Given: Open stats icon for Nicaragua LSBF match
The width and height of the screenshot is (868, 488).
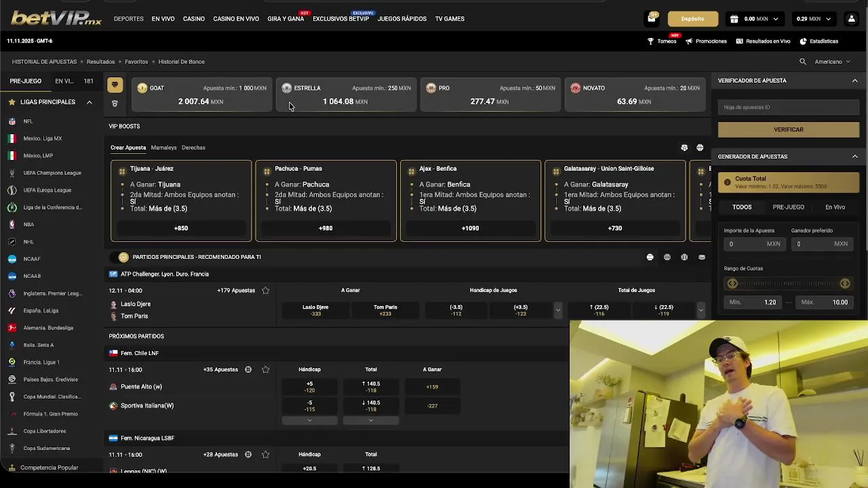Looking at the screenshot, I should coord(248,455).
